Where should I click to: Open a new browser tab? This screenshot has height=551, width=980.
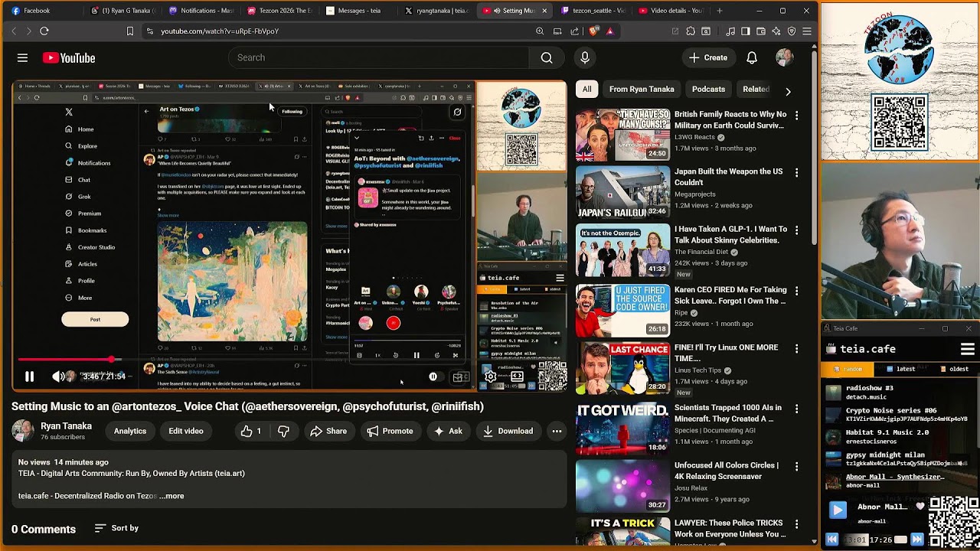pyautogui.click(x=719, y=11)
